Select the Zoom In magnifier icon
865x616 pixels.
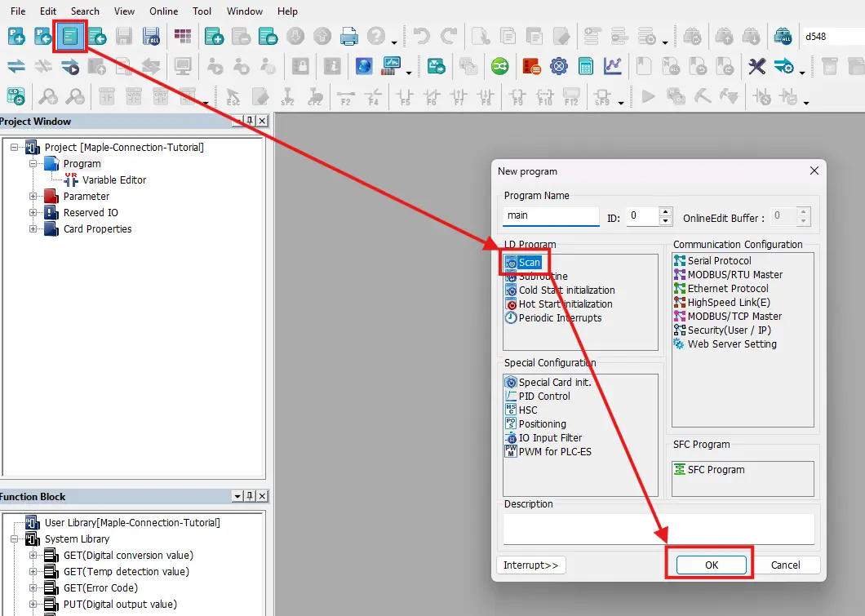[48, 97]
